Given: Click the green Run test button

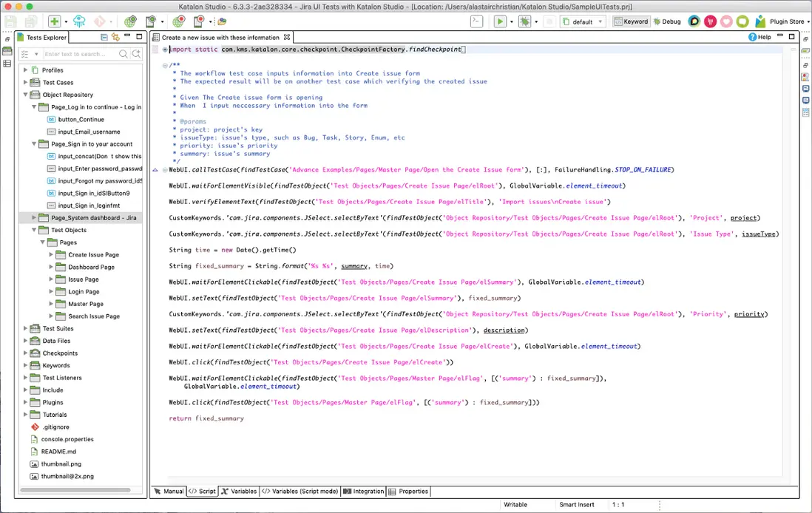Looking at the screenshot, I should [x=500, y=21].
